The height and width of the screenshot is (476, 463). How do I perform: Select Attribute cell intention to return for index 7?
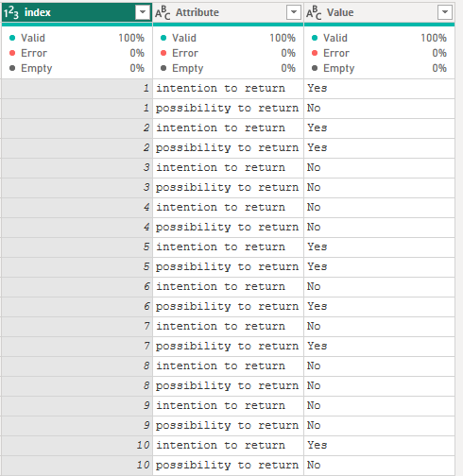click(228, 327)
